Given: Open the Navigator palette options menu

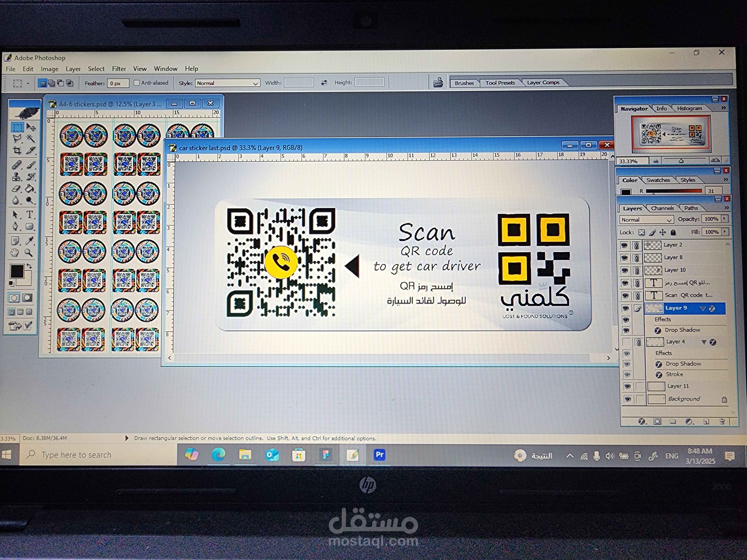Looking at the screenshot, I should [x=723, y=108].
